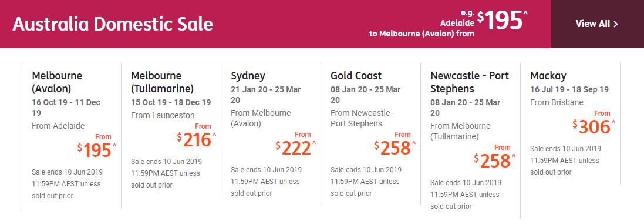Select the $195 fare from Adelaide

pyautogui.click(x=97, y=150)
